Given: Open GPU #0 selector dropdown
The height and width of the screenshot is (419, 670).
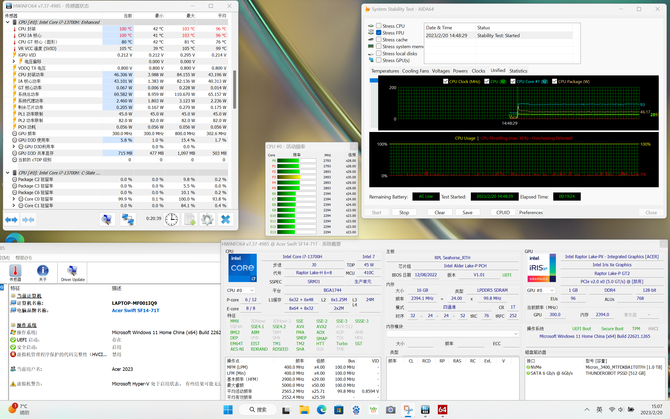Looking at the screenshot, I should coord(540,290).
